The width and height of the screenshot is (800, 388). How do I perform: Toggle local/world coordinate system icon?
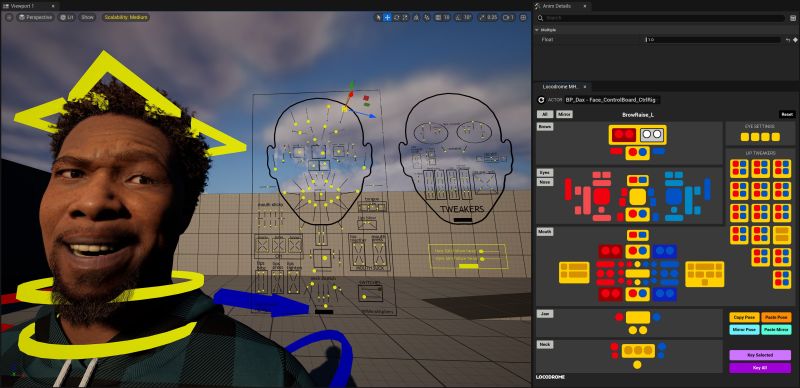(x=416, y=17)
